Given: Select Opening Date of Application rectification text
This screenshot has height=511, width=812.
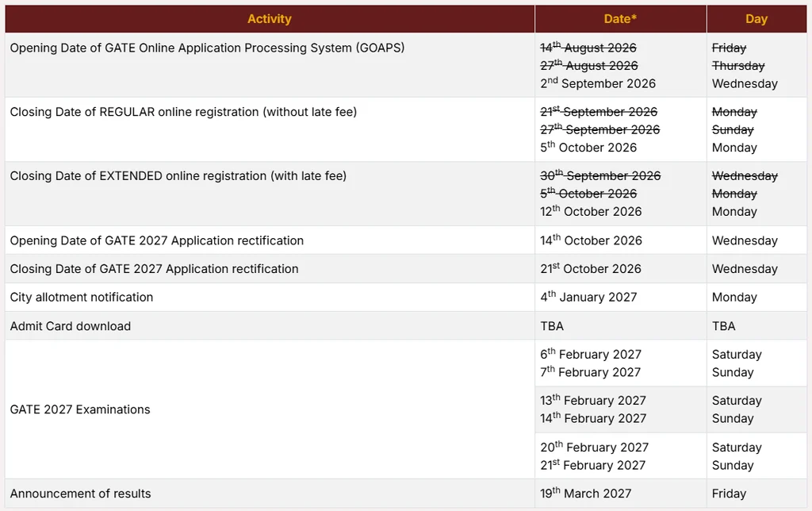Looking at the screenshot, I should (157, 240).
